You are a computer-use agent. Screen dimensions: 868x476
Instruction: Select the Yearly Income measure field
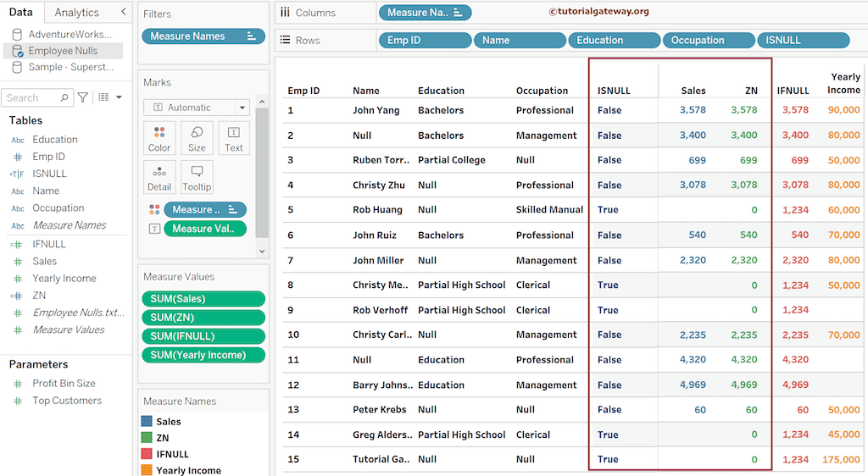pyautogui.click(x=64, y=278)
